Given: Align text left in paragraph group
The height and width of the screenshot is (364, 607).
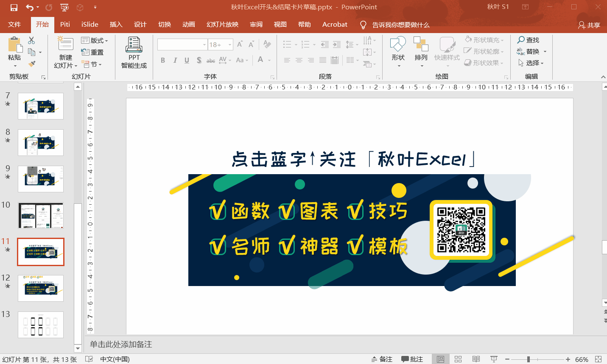Looking at the screenshot, I should coord(287,60).
